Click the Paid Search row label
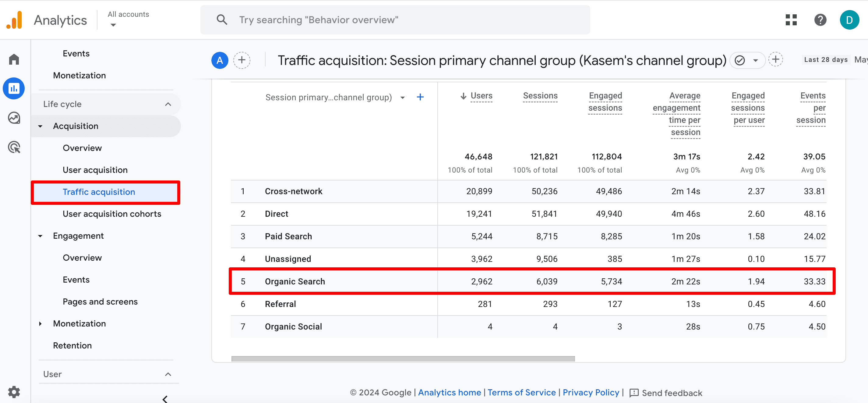This screenshot has width=868, height=403. pos(288,237)
